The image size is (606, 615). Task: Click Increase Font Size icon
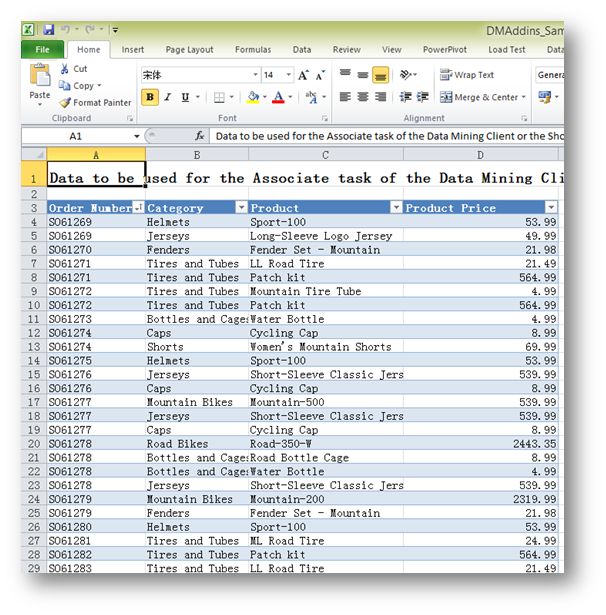pos(303,75)
